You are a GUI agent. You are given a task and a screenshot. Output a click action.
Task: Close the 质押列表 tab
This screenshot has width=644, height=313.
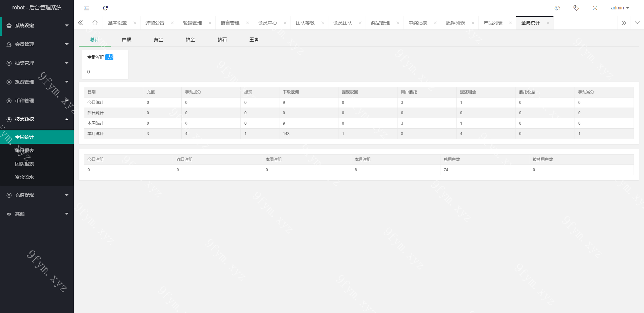tap(473, 23)
